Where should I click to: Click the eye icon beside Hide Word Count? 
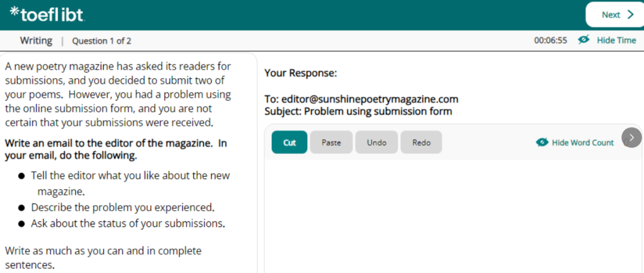542,142
